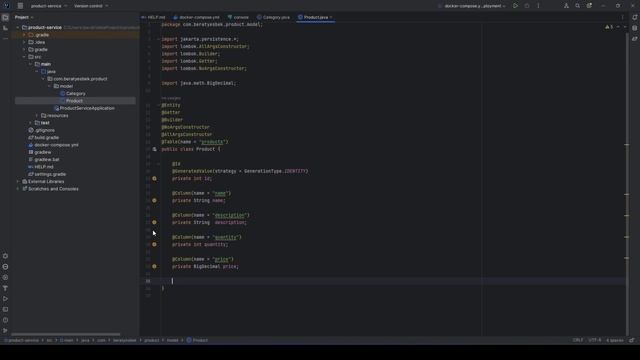The height and width of the screenshot is (360, 640).
Task: Click the editor tabs options dots
Action: [622, 18]
